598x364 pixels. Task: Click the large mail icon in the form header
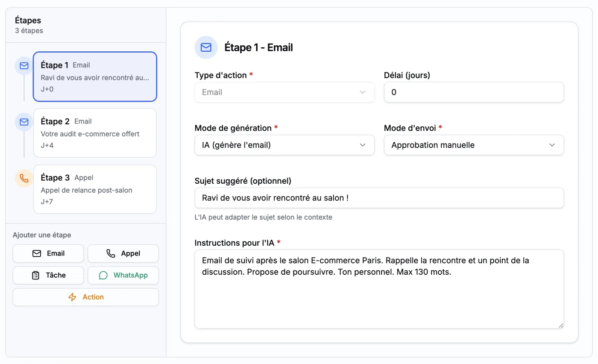pyautogui.click(x=206, y=47)
